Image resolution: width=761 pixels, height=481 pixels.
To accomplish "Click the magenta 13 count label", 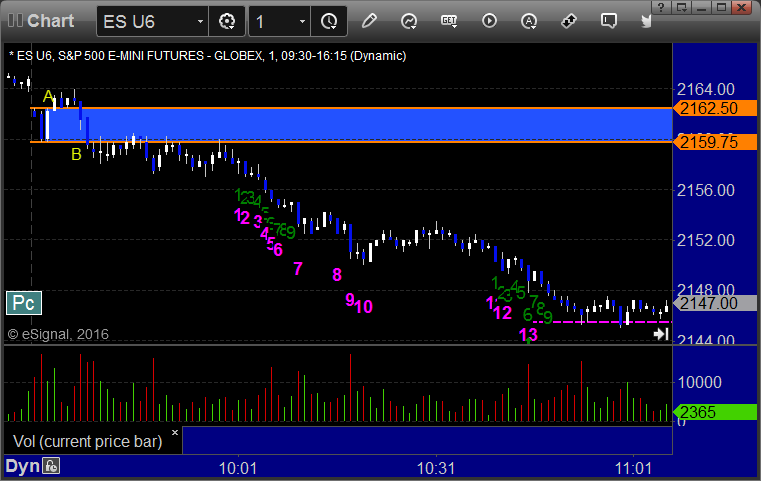I will [x=528, y=334].
